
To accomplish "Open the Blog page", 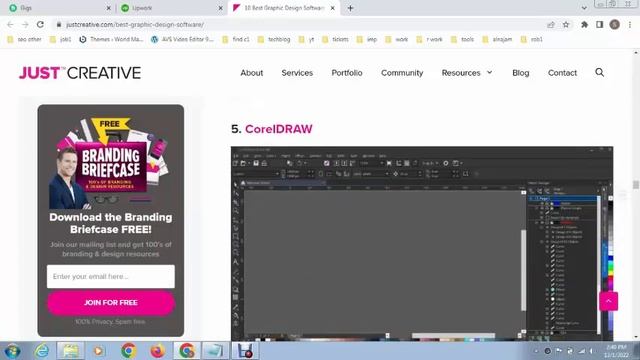I will pos(521,73).
